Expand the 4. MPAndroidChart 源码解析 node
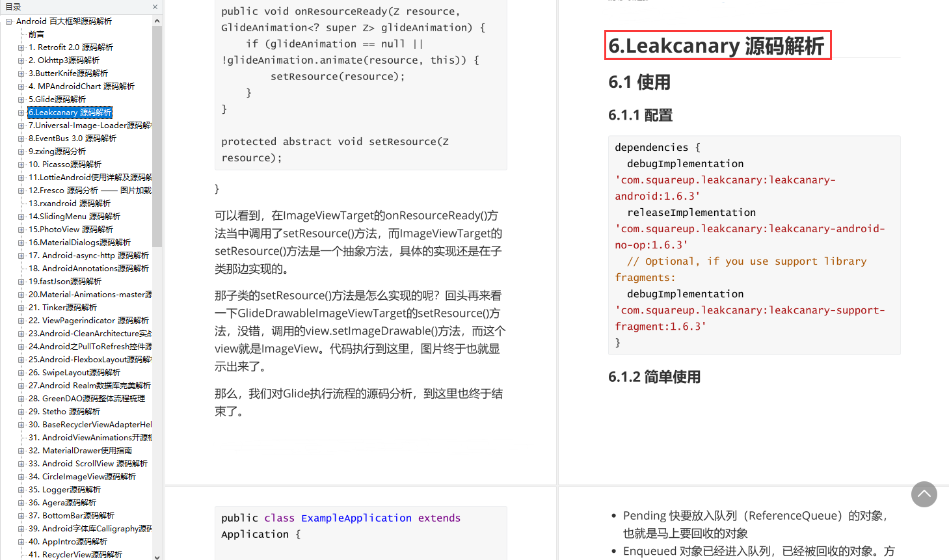 [21, 87]
